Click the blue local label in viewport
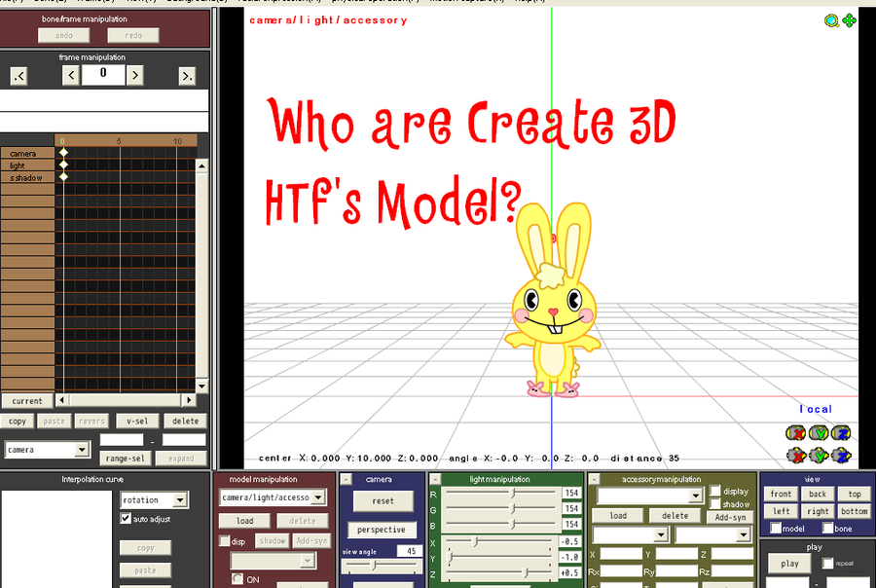876x588 pixels. click(816, 409)
